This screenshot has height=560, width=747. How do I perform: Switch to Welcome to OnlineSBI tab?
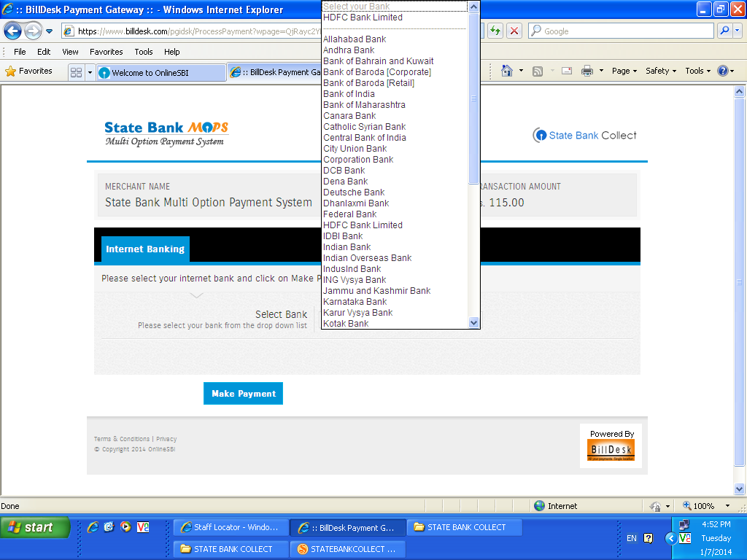[x=161, y=72]
